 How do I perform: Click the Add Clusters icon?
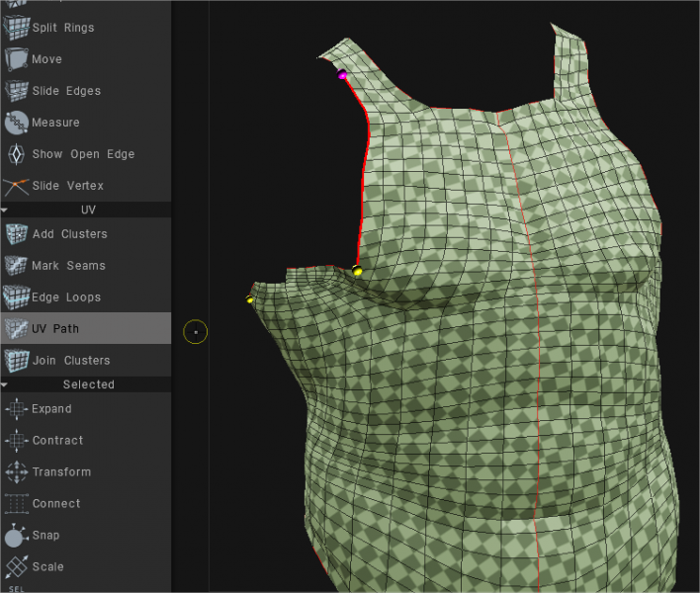pos(16,234)
